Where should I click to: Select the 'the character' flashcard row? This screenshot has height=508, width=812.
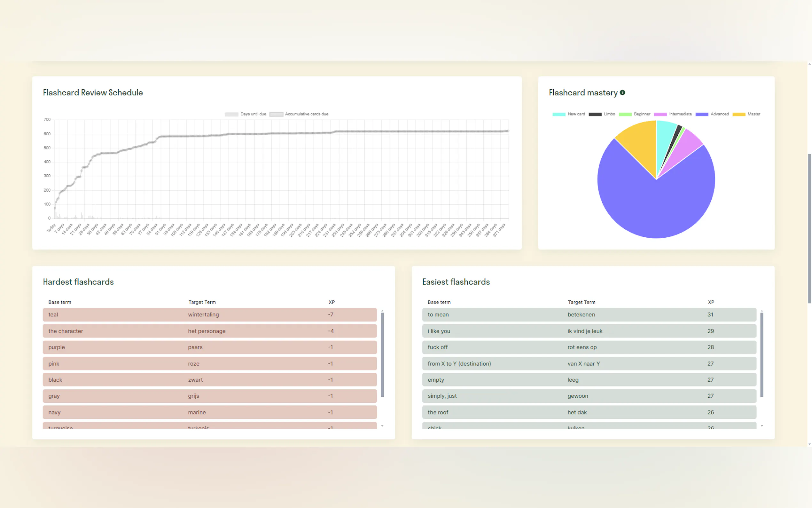tap(209, 331)
